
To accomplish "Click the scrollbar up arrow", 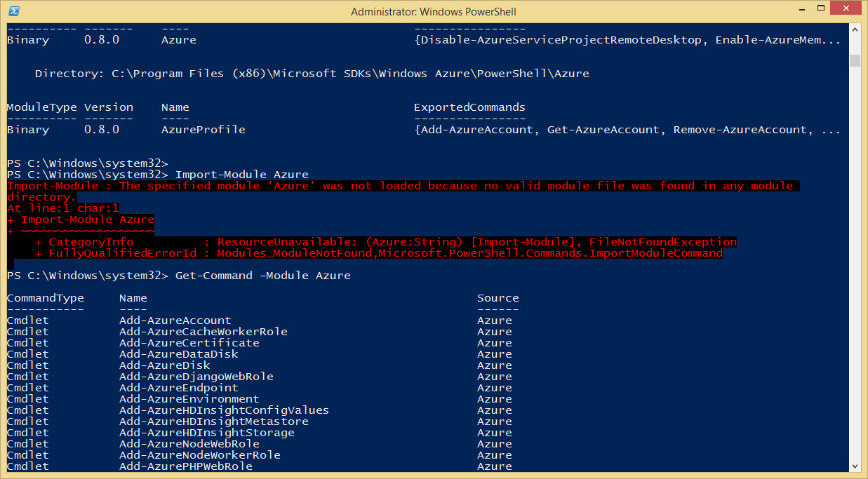I will pos(854,29).
